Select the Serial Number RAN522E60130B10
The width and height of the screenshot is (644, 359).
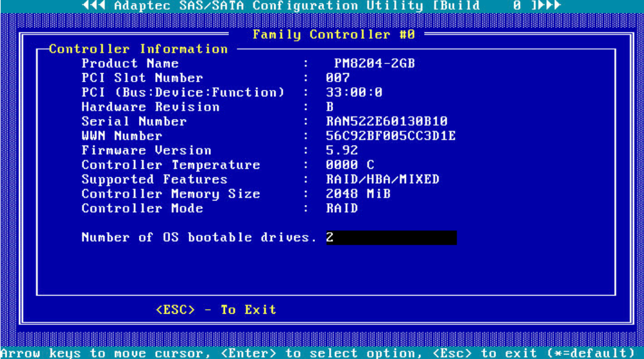[387, 122]
